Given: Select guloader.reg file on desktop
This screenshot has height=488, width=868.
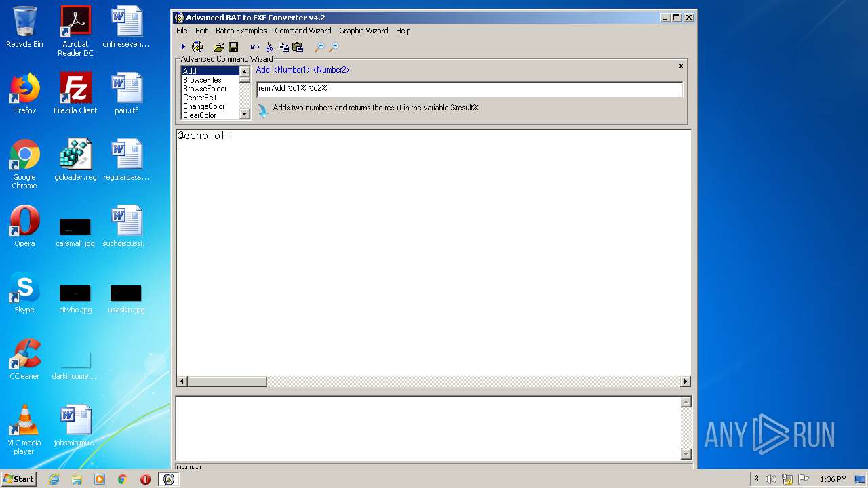Looking at the screenshot, I should (x=75, y=160).
